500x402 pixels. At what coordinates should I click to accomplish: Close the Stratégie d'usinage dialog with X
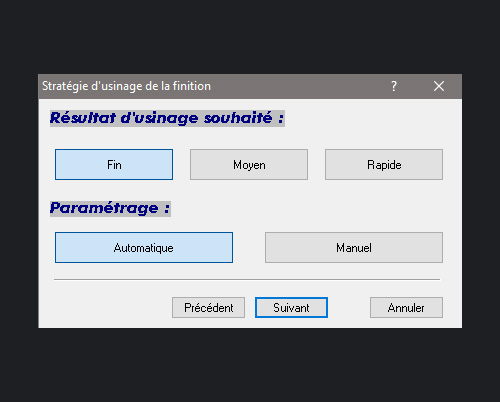click(439, 86)
